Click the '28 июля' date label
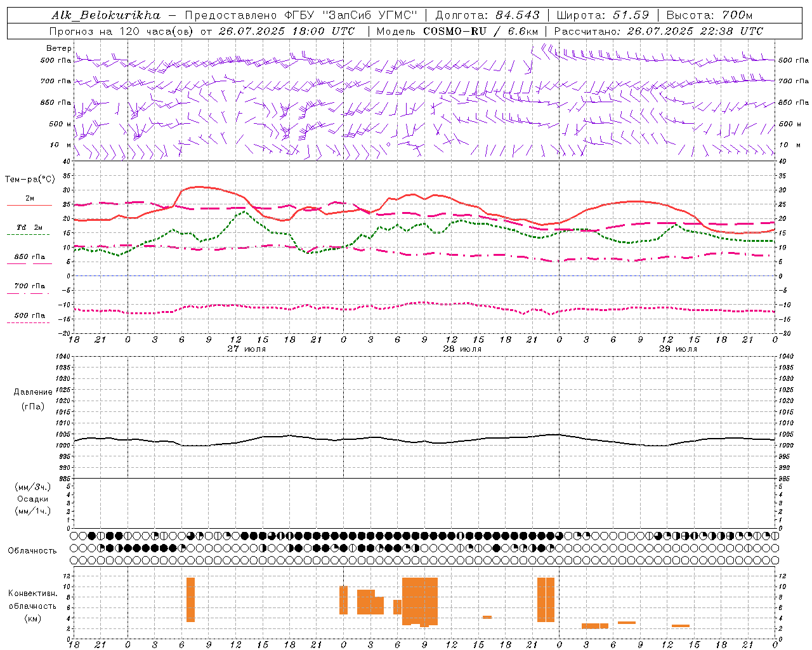 click(462, 349)
